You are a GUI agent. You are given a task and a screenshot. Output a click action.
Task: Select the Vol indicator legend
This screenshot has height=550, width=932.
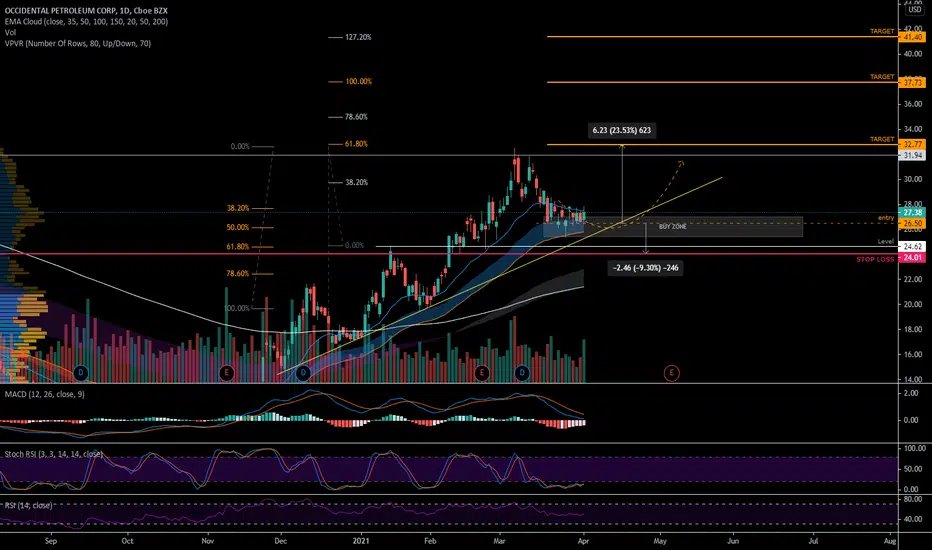pos(10,32)
